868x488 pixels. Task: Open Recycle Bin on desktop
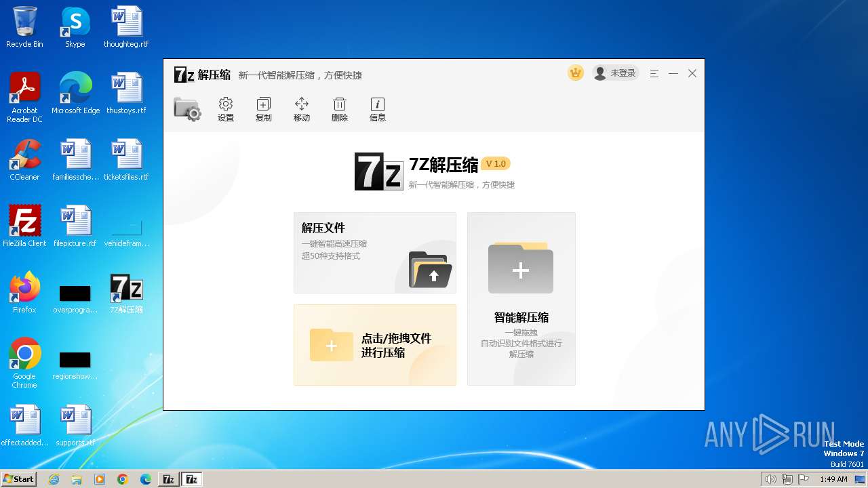point(24,28)
